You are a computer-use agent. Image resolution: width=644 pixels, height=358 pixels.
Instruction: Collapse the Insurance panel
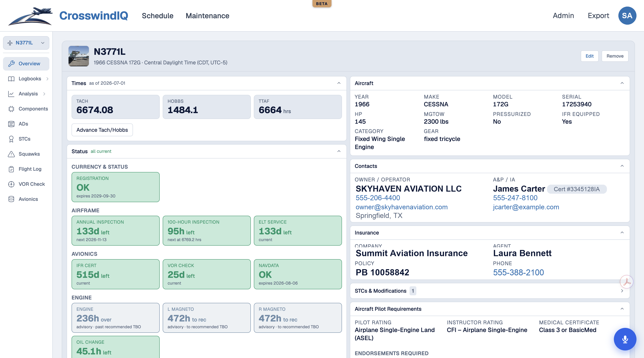(x=622, y=233)
